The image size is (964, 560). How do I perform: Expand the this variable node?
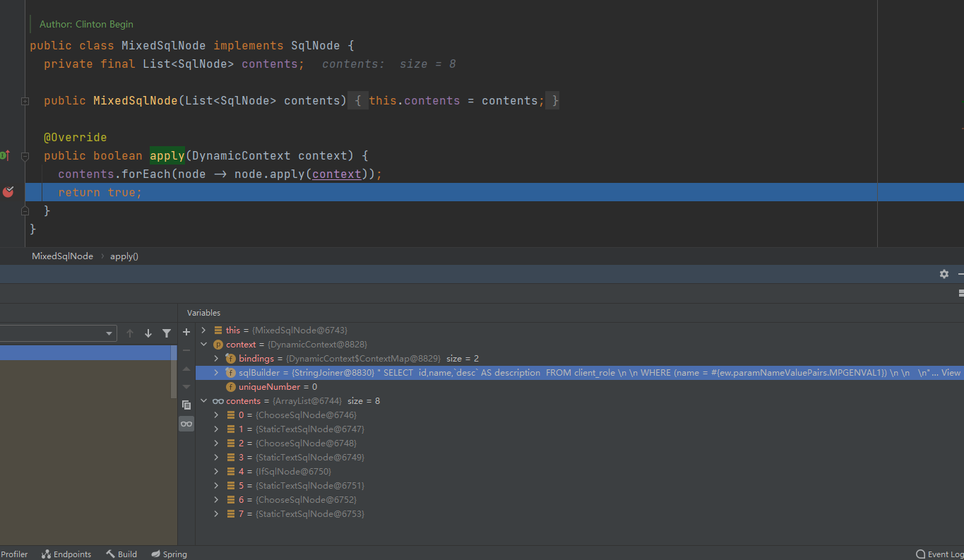[204, 330]
